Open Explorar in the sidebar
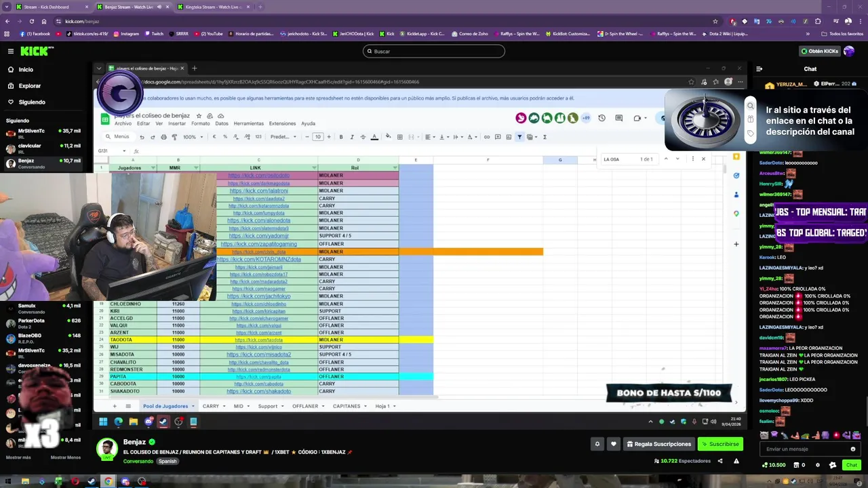The image size is (868, 488). [x=29, y=86]
